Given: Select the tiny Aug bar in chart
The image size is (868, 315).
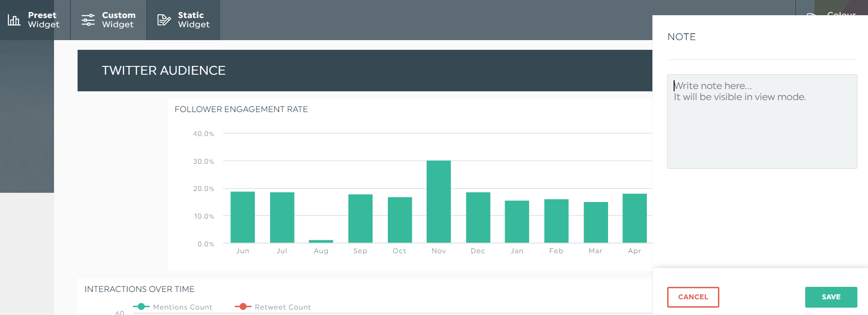Looking at the screenshot, I should [321, 241].
